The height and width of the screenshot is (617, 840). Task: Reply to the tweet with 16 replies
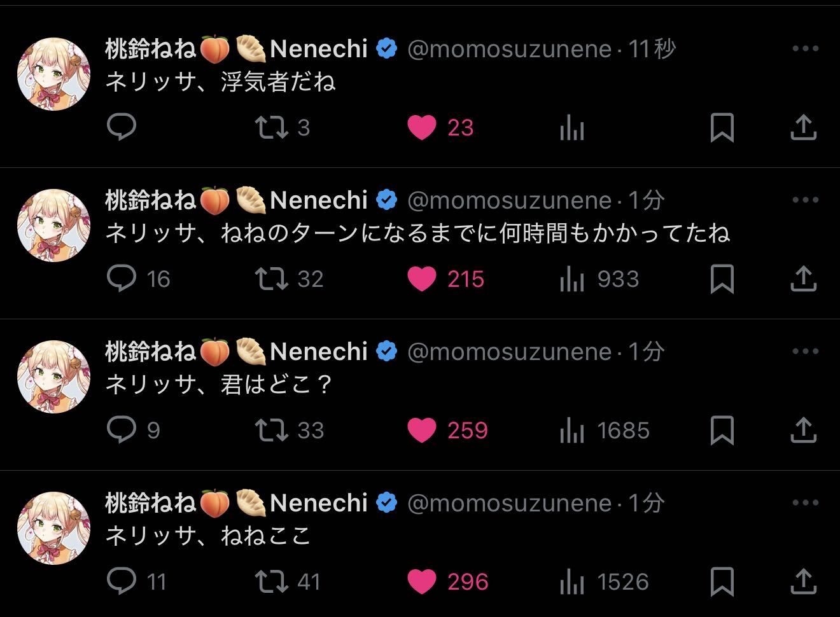[121, 279]
